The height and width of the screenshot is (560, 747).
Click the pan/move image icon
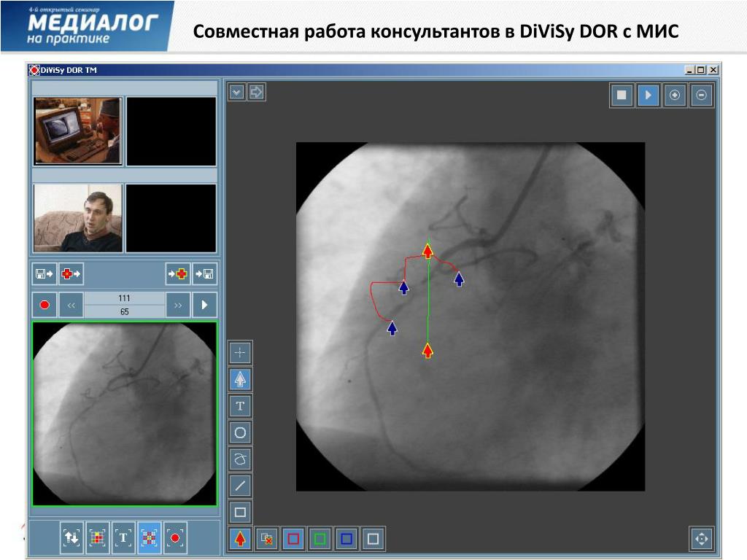702,539
